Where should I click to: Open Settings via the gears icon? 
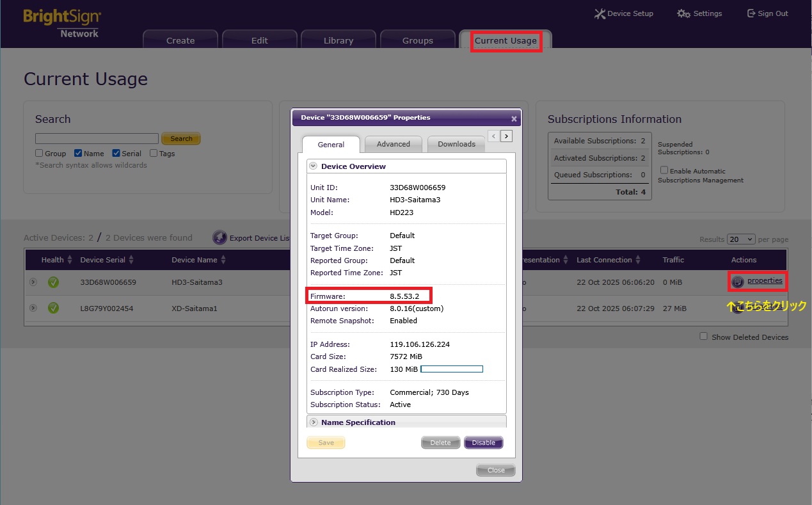point(683,13)
